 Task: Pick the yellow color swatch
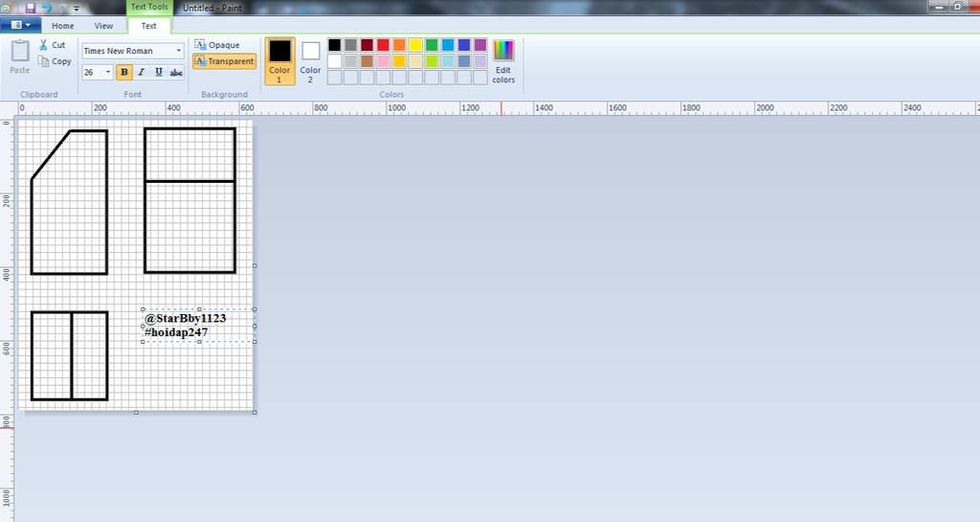415,45
